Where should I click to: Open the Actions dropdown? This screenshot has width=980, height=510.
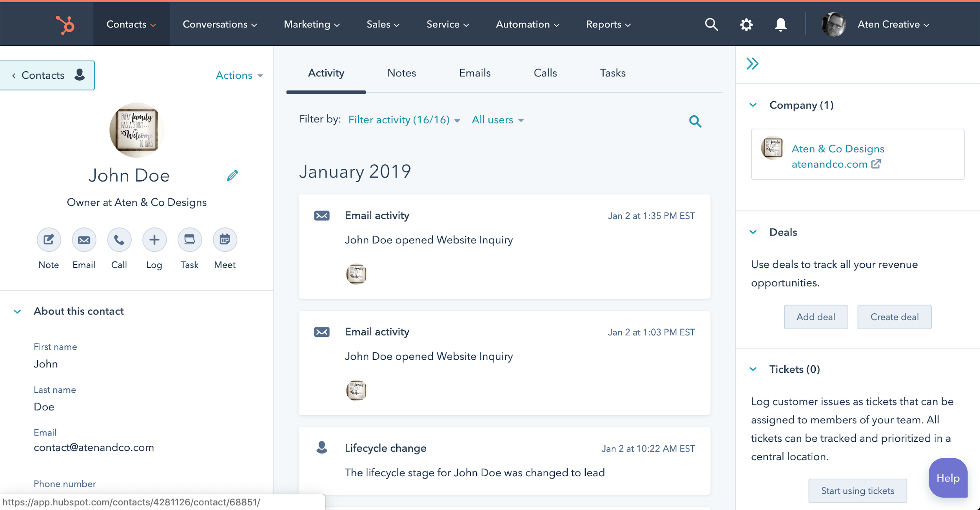(240, 75)
